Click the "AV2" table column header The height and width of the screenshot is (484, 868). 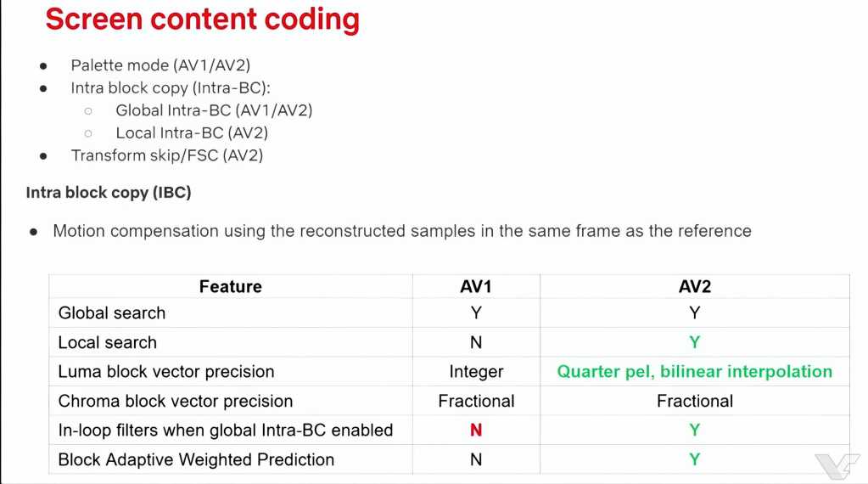(694, 287)
